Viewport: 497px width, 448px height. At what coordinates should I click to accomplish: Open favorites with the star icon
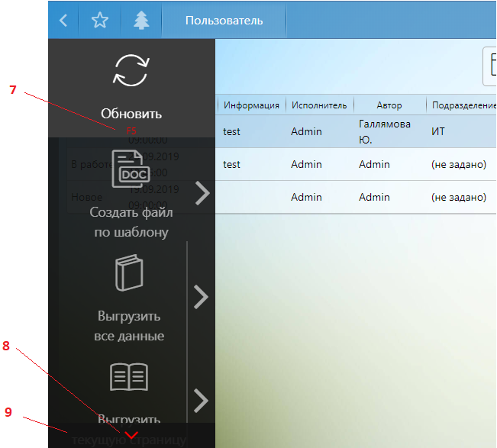pyautogui.click(x=100, y=21)
